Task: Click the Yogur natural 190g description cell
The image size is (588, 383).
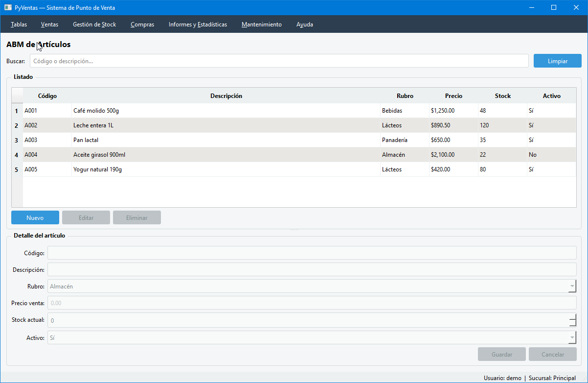Action: (226, 169)
